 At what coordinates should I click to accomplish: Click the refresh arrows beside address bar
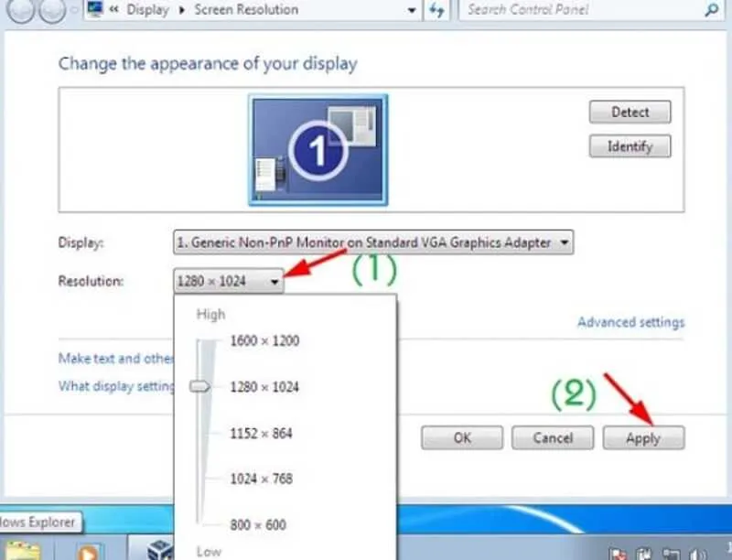(436, 10)
